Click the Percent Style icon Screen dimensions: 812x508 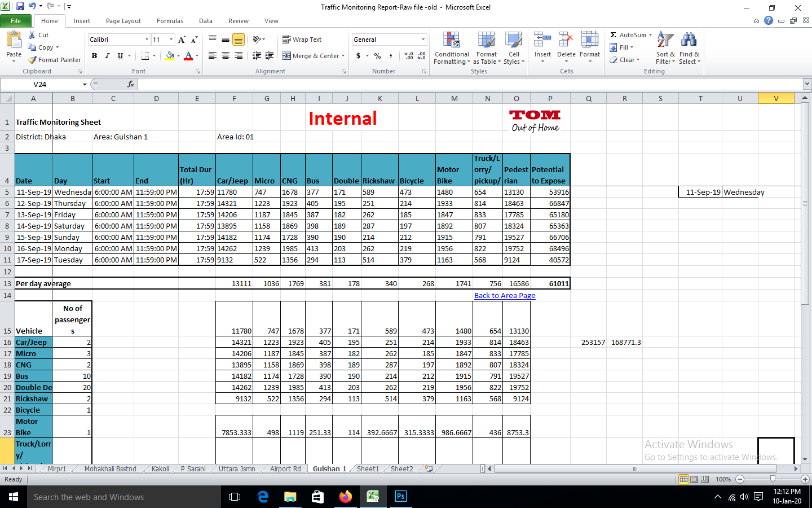377,56
